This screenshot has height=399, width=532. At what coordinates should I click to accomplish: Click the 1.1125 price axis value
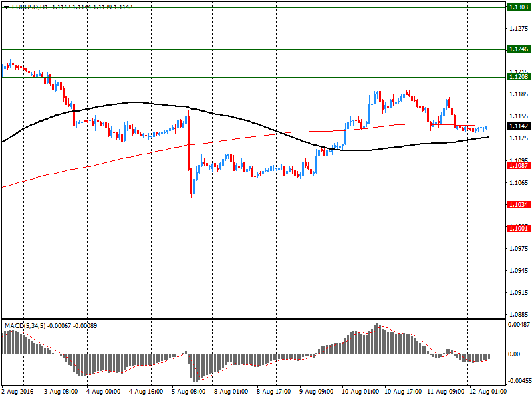[519, 138]
